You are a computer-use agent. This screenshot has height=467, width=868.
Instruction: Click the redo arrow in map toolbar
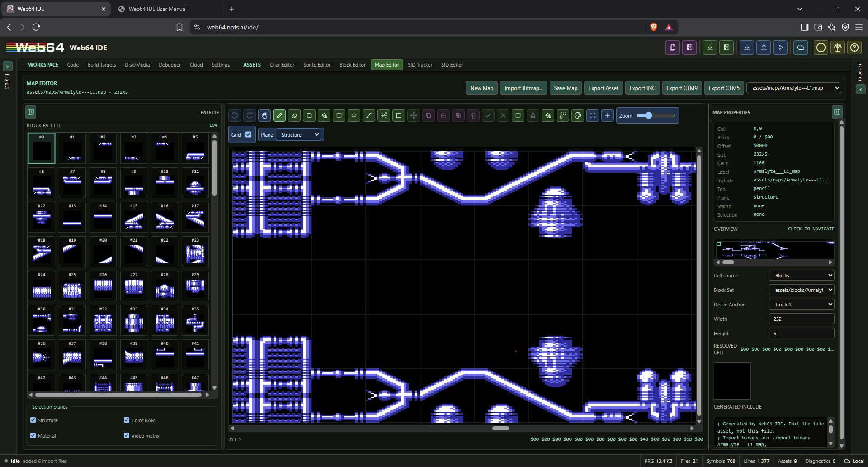[x=250, y=115]
